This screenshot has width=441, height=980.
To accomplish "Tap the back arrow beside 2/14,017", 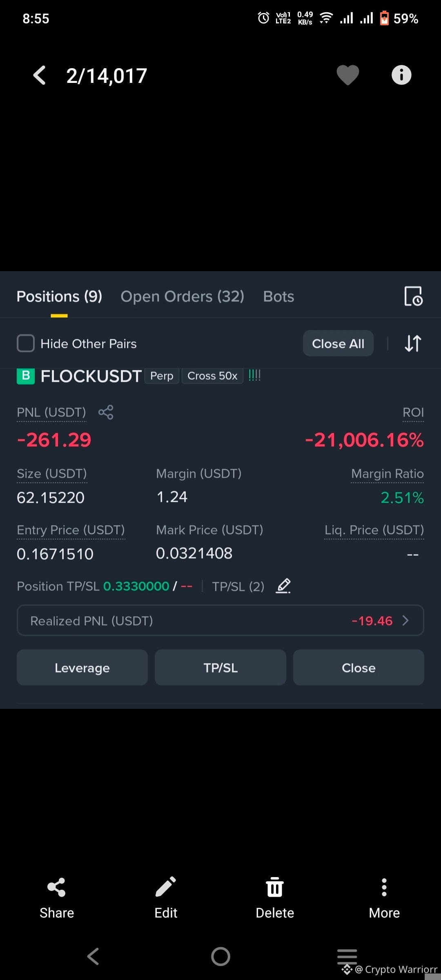I will pos(40,76).
